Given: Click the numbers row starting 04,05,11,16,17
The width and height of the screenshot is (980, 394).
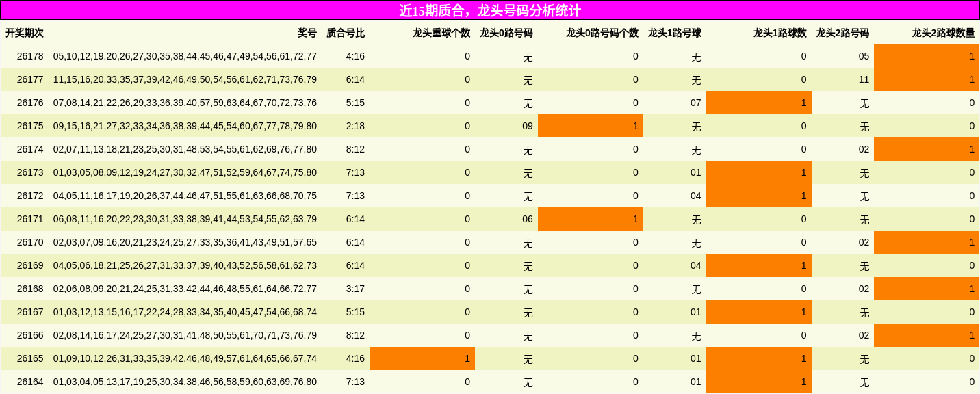Looking at the screenshot, I should coord(185,196).
